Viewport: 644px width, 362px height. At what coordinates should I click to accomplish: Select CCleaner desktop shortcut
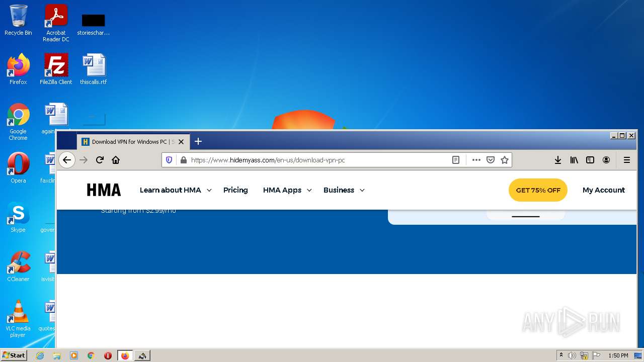[18, 266]
